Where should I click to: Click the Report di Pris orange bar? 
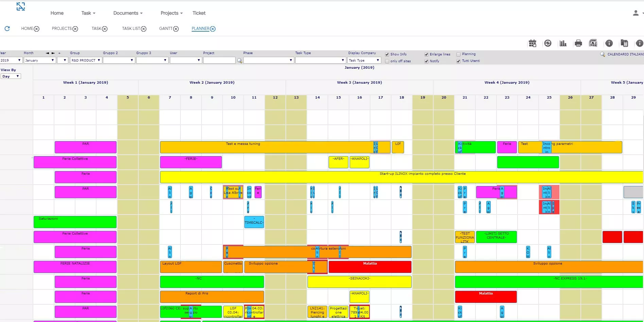pos(212,297)
